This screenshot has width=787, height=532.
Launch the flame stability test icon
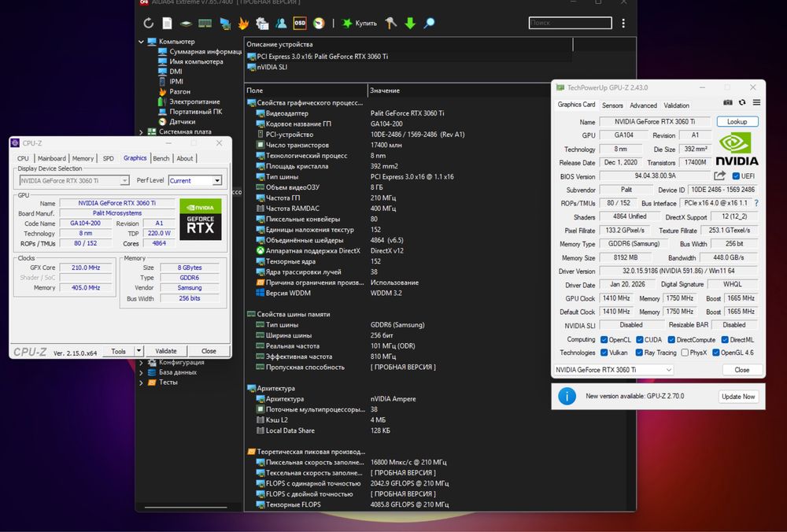click(243, 23)
